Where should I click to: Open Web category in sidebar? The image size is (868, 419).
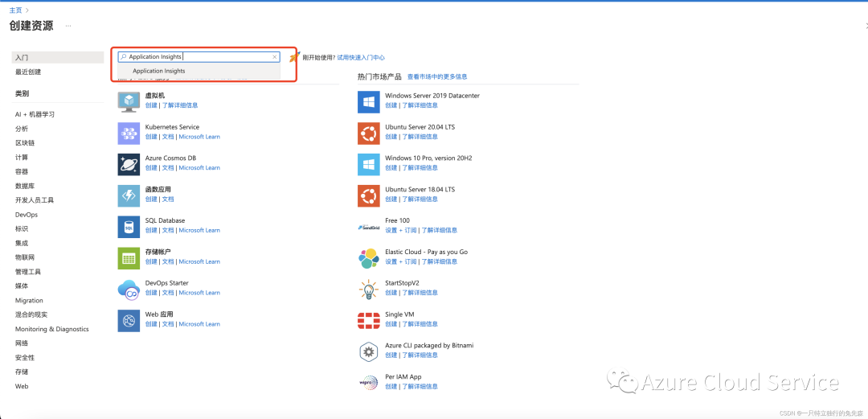[22, 386]
